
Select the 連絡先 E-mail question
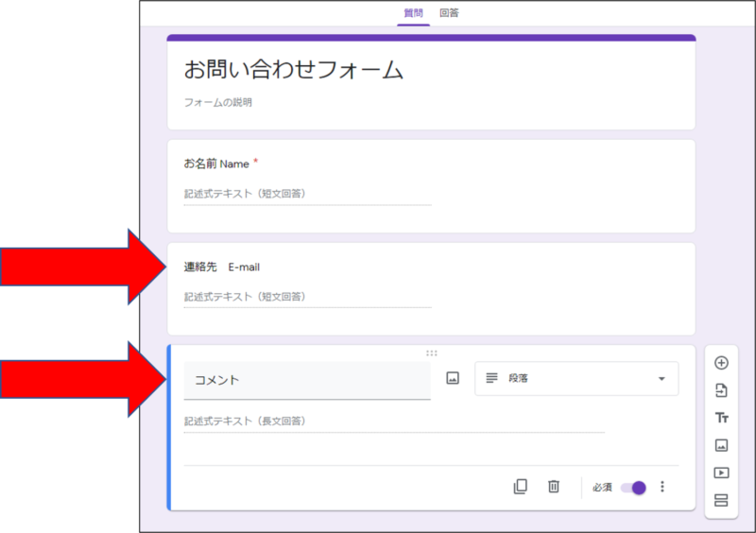(x=431, y=289)
